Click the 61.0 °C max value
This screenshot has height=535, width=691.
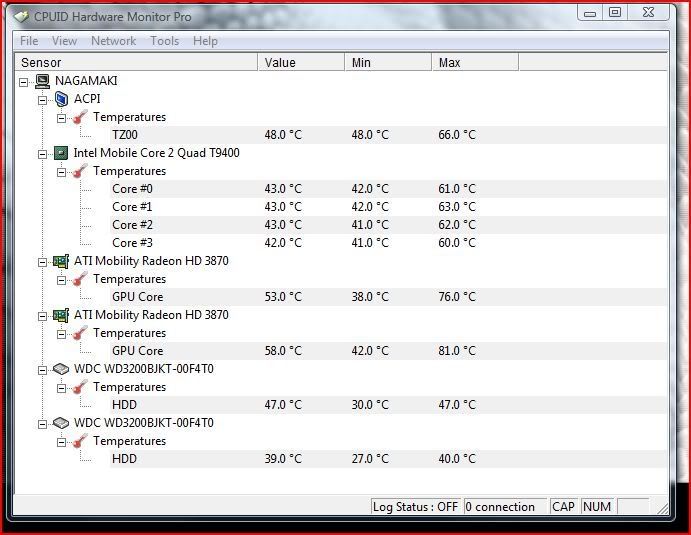tap(457, 189)
